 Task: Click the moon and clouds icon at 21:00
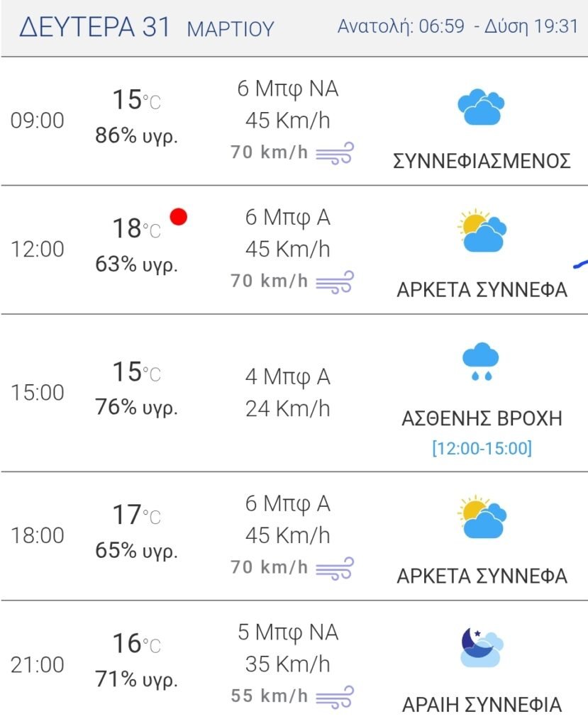pyautogui.click(x=482, y=647)
